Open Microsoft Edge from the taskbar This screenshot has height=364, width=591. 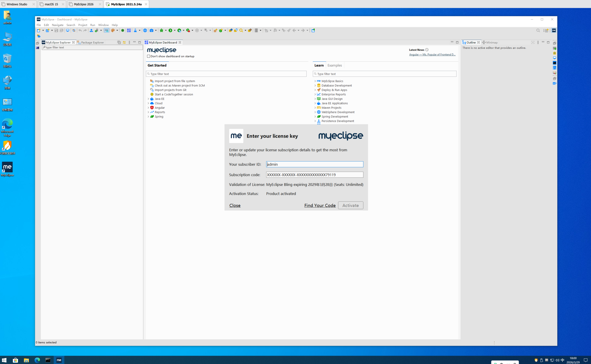(37, 360)
